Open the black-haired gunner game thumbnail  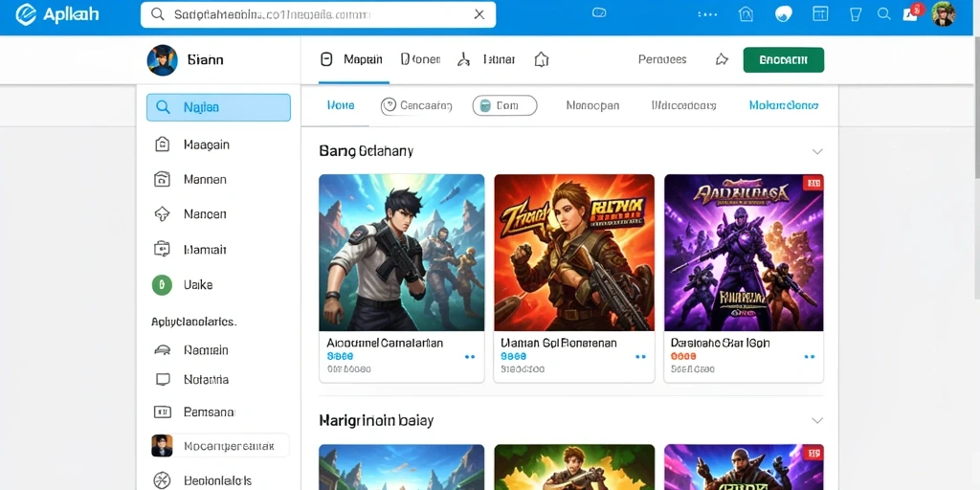(x=401, y=253)
